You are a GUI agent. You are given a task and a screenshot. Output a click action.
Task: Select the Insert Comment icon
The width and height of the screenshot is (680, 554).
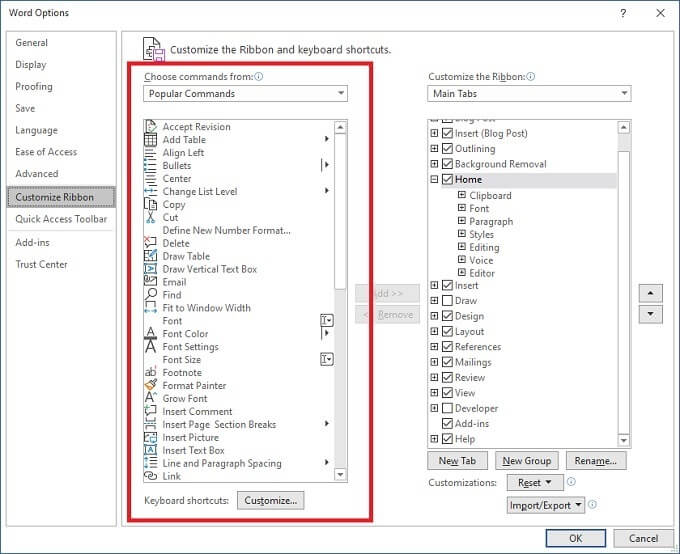[x=150, y=411]
